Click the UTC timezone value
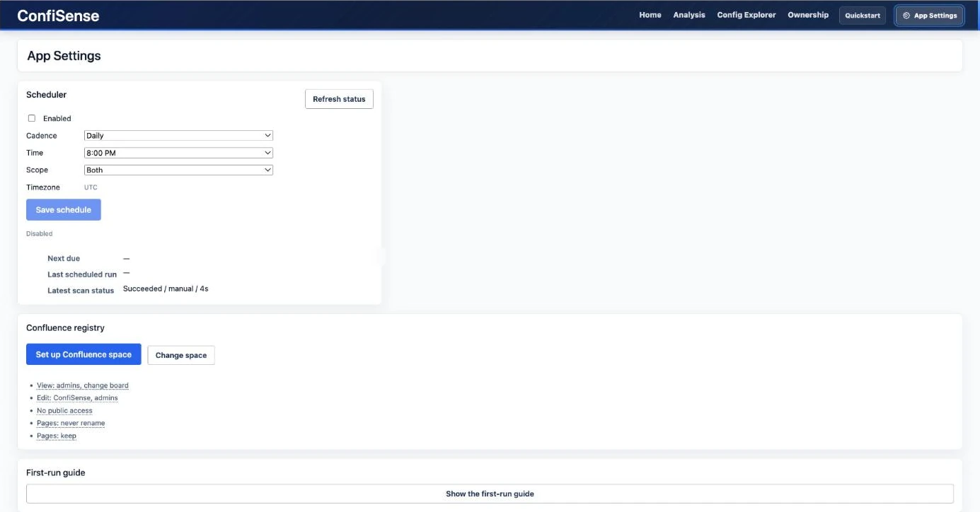980x512 pixels. point(91,187)
